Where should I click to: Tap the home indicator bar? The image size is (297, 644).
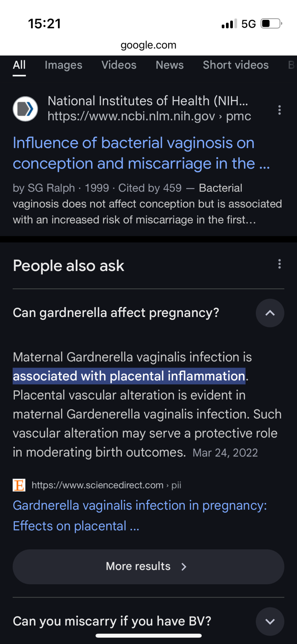click(148, 636)
